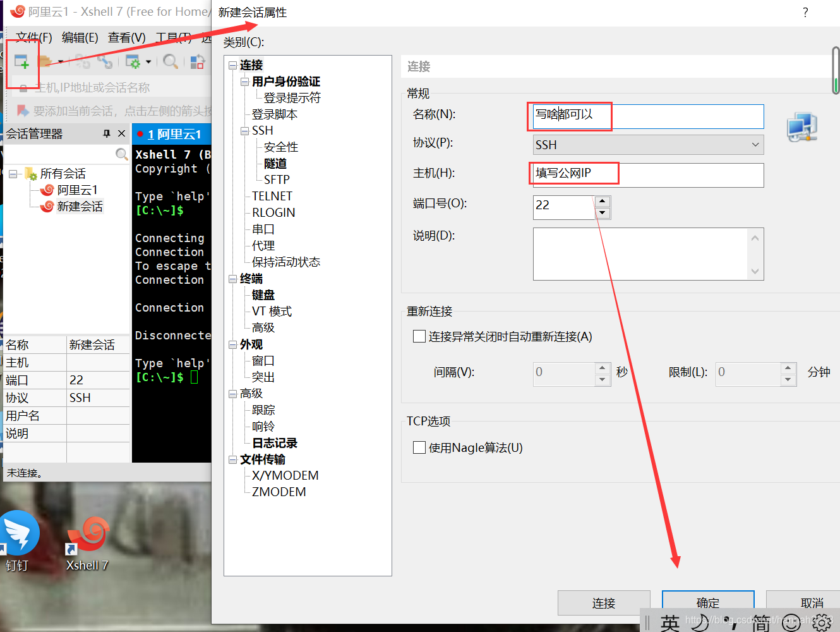Click the 名称 session name input field

649,116
